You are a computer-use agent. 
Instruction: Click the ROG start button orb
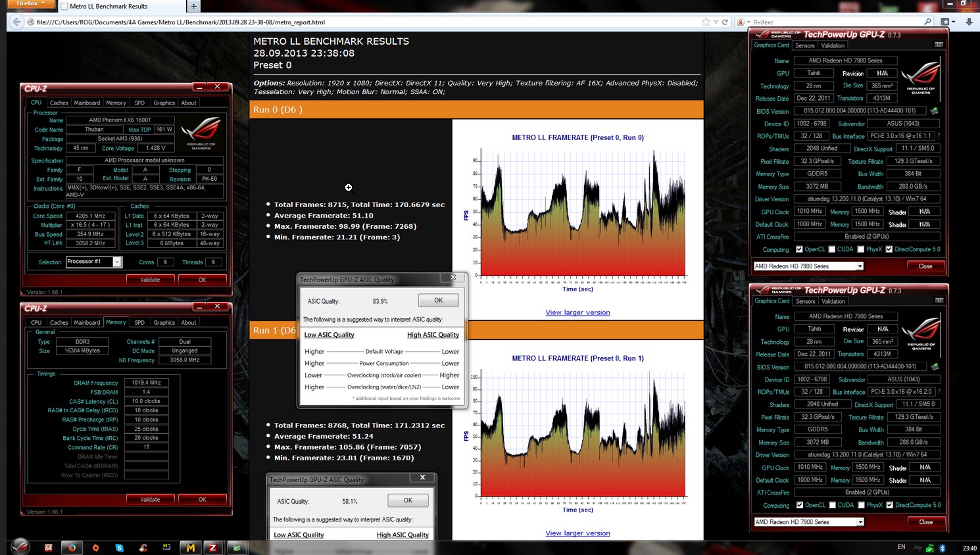pos(20,546)
